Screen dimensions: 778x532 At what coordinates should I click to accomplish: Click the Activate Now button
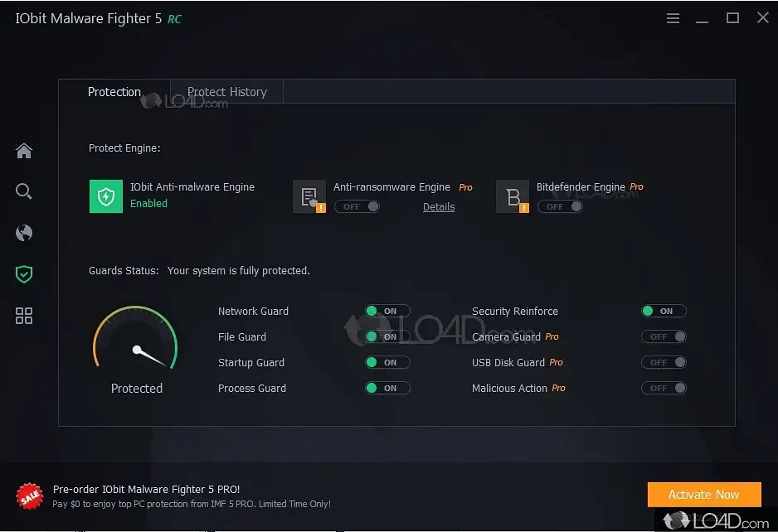click(703, 495)
